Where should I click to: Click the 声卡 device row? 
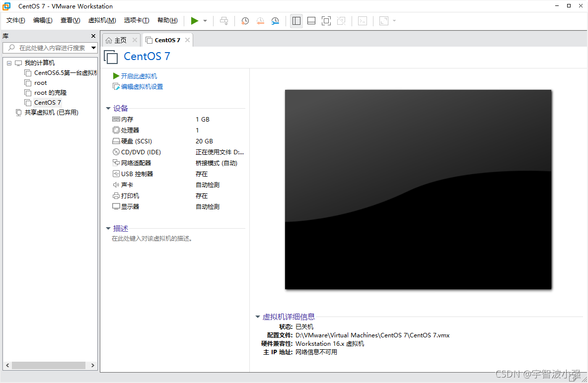tap(178, 185)
